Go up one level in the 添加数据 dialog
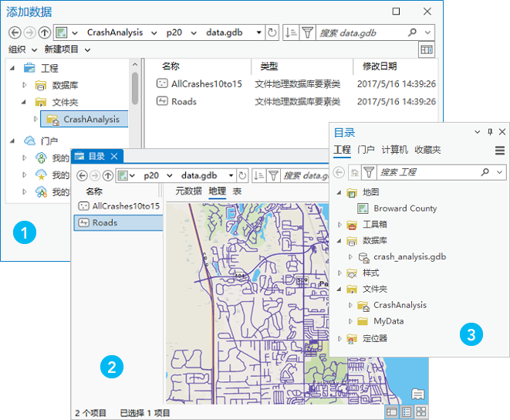 click(44, 33)
